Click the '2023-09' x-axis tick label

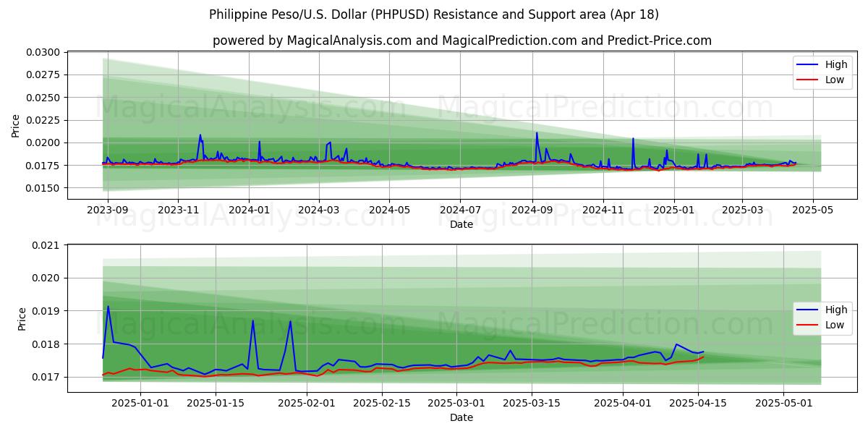pyautogui.click(x=108, y=210)
